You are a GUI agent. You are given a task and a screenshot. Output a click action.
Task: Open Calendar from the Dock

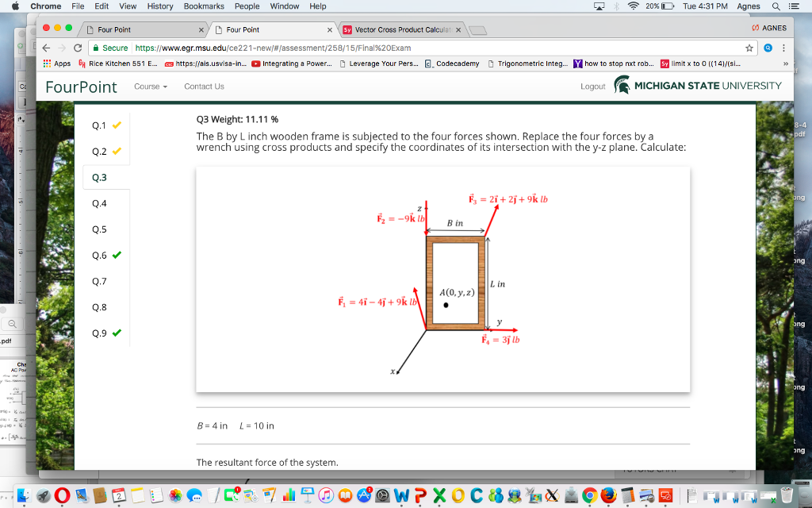119,495
